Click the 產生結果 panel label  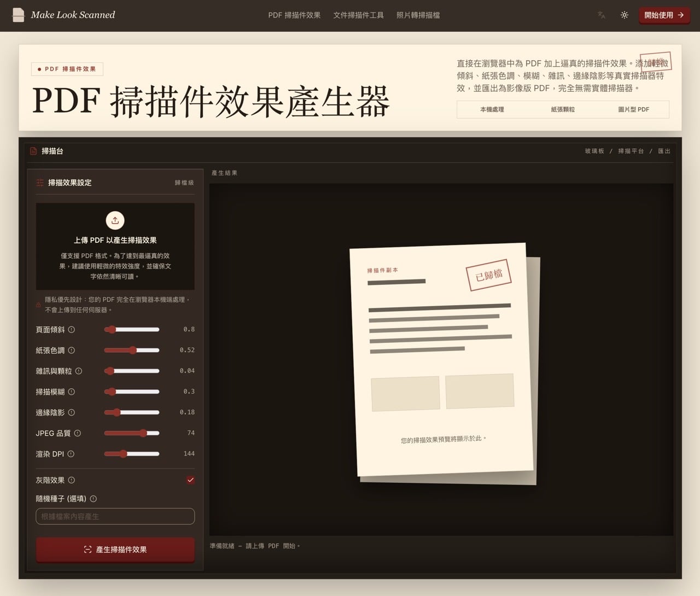(x=224, y=173)
